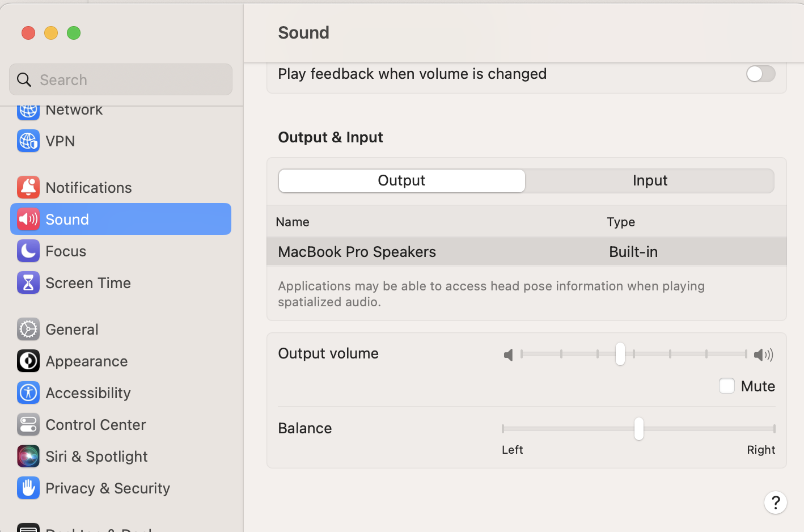
Task: Open VPN settings from the sidebar
Action: [60, 141]
